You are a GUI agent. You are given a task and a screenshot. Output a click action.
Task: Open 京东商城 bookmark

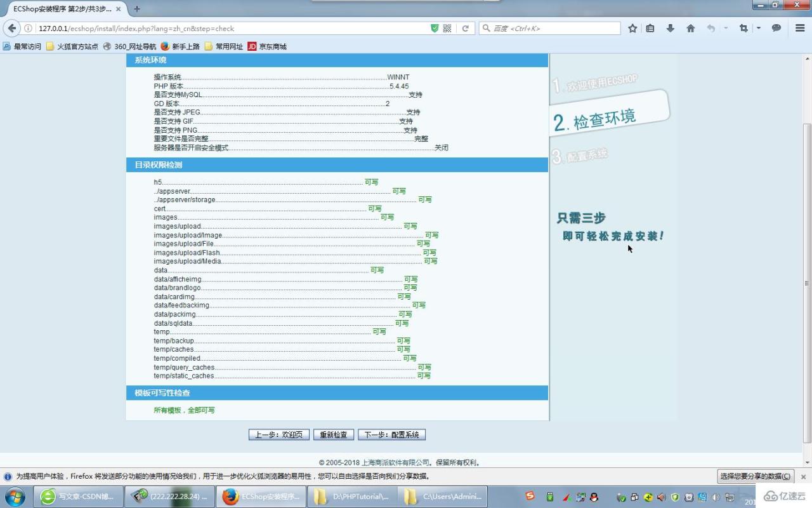pos(267,46)
